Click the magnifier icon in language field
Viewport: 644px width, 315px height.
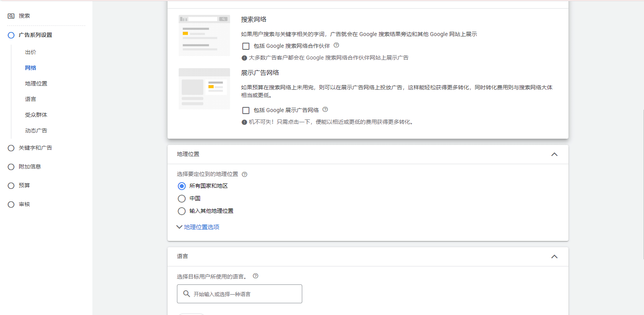(187, 294)
